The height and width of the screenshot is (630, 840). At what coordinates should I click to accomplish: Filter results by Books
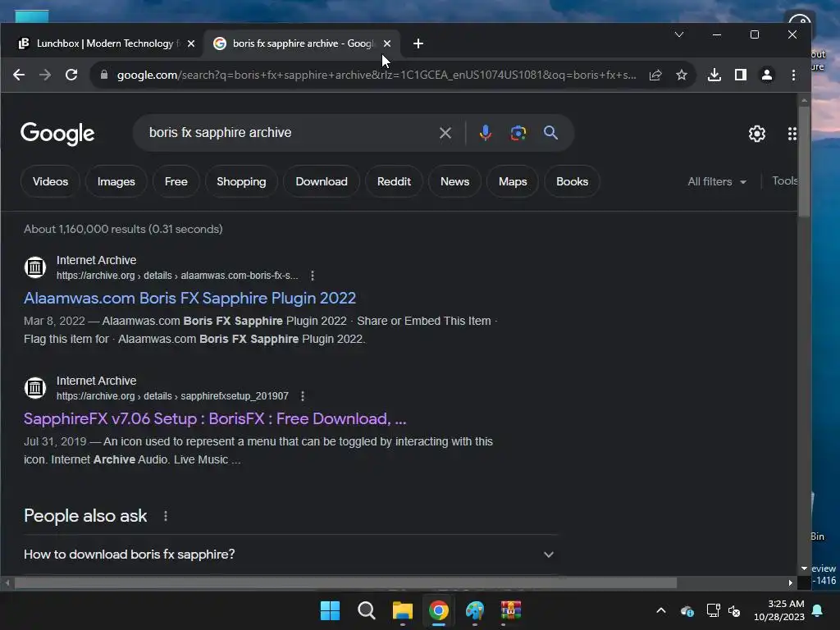[572, 181]
